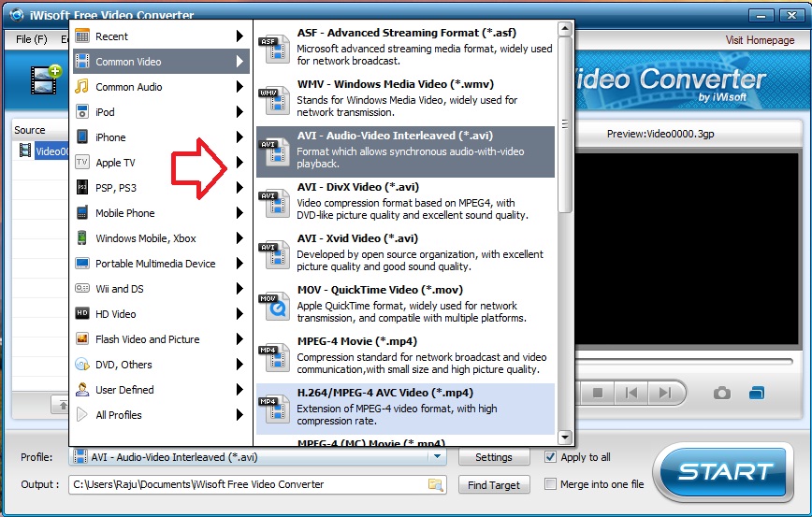This screenshot has height=517, width=812.
Task: Click the black video preview area
Action: pyautogui.click(x=687, y=249)
